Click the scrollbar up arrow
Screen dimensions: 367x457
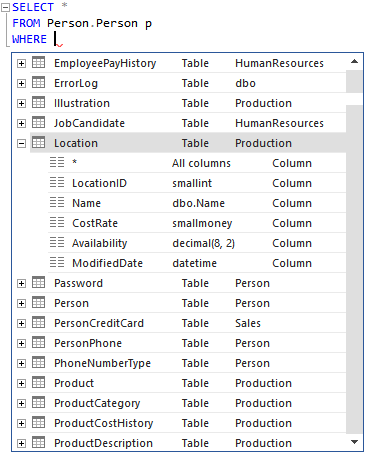(355, 61)
